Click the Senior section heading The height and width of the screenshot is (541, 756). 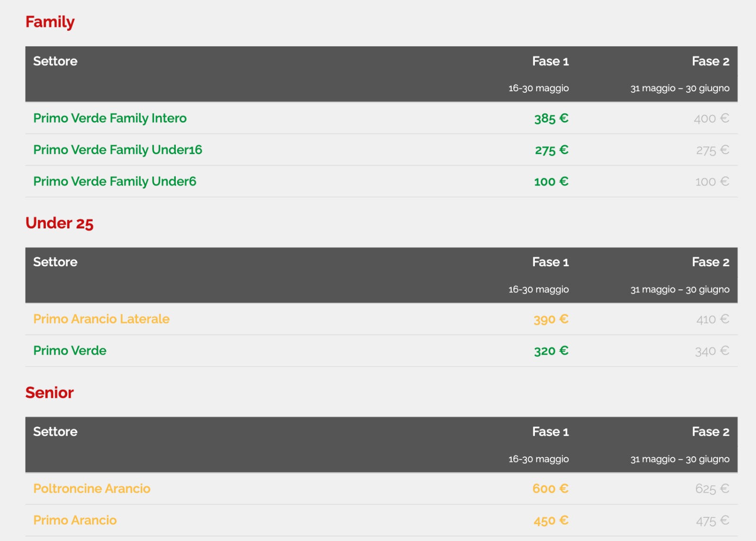(x=50, y=393)
